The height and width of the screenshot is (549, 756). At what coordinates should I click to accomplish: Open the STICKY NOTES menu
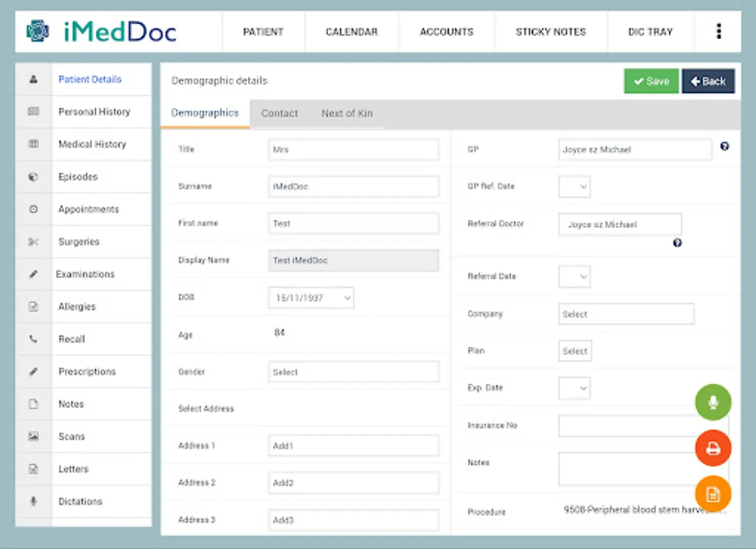(551, 32)
